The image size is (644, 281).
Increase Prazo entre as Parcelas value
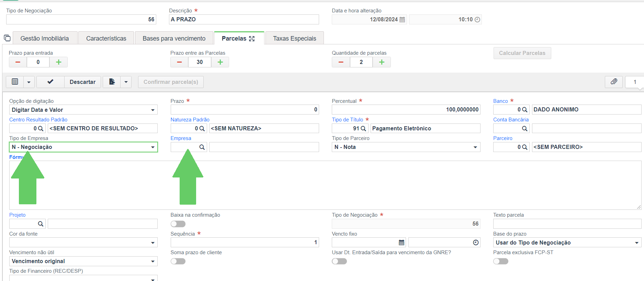(x=220, y=62)
